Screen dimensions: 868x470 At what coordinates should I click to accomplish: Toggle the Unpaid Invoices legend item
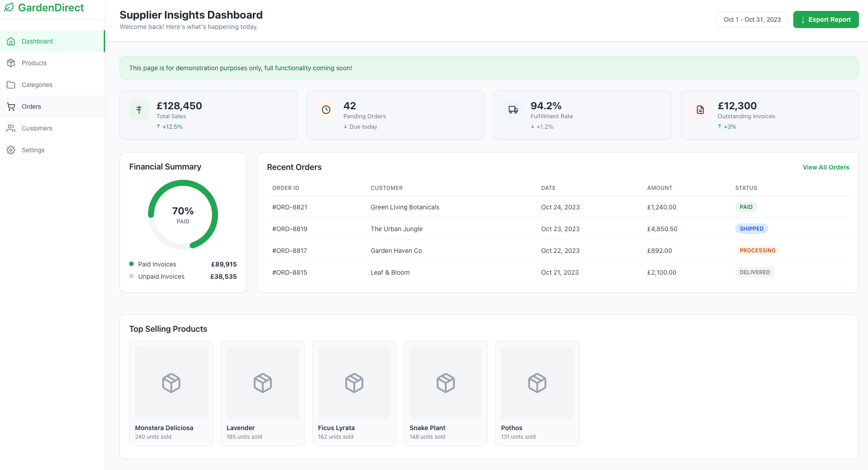pyautogui.click(x=161, y=276)
